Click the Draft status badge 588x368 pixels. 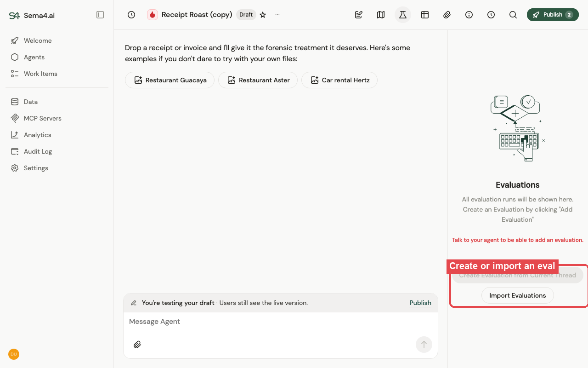coord(246,15)
